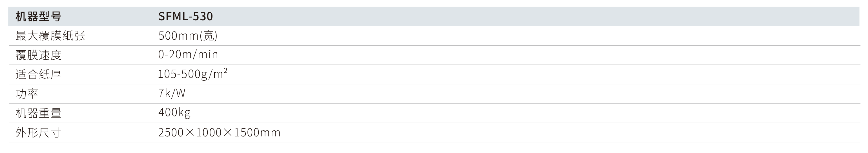The image size is (868, 153).
Task: Click the 1500mm text in dimensions
Action: tap(257, 132)
